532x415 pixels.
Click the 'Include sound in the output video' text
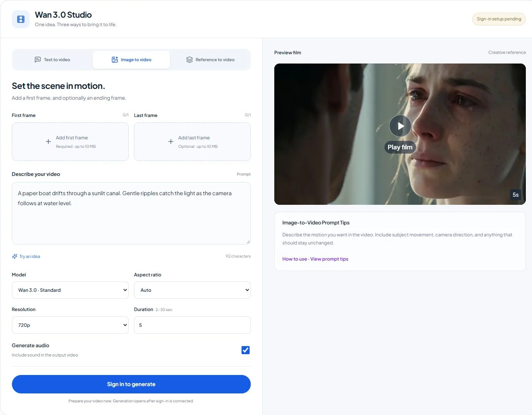45,355
